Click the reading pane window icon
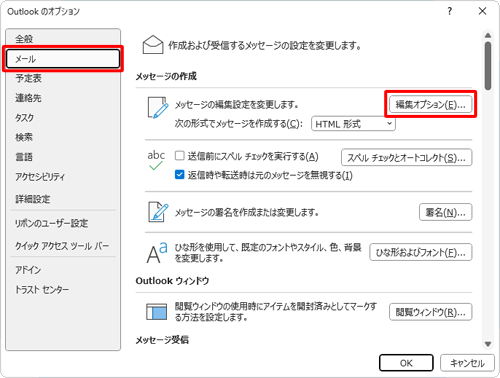500x378 pixels. pyautogui.click(x=157, y=311)
